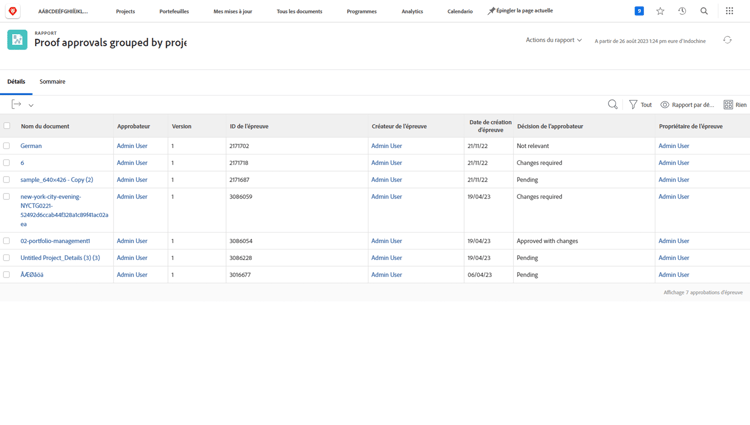Click the Workfront home logo icon
This screenshot has width=750, height=425.
click(x=13, y=11)
